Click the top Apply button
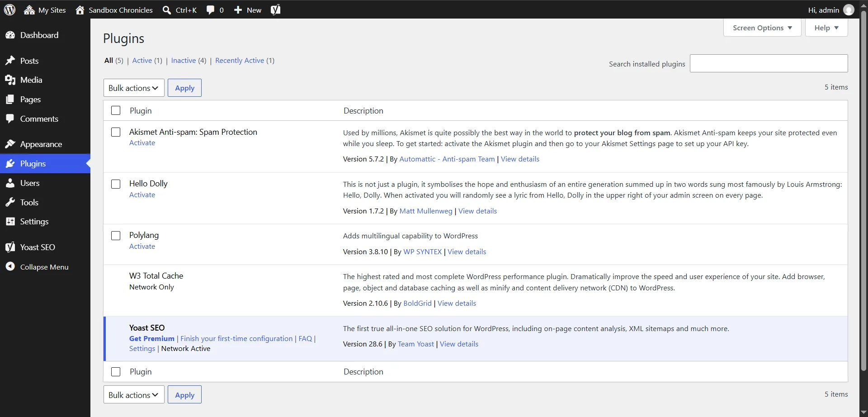 click(184, 88)
